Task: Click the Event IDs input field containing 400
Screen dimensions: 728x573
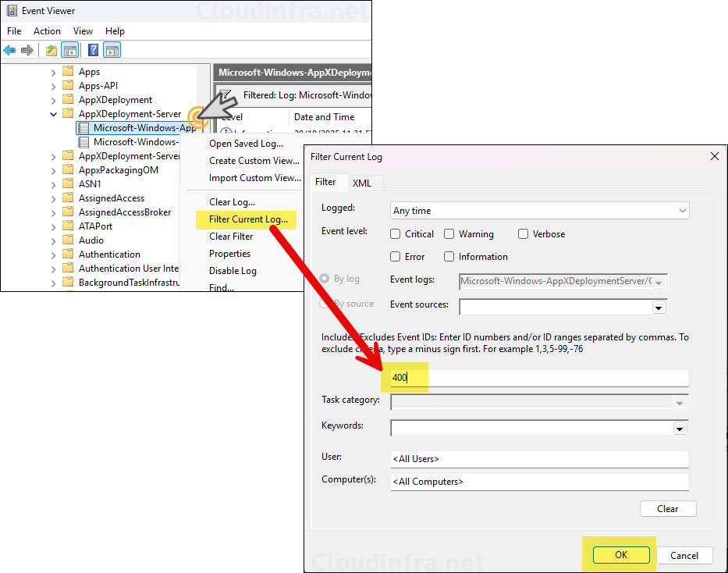Action: (468, 377)
